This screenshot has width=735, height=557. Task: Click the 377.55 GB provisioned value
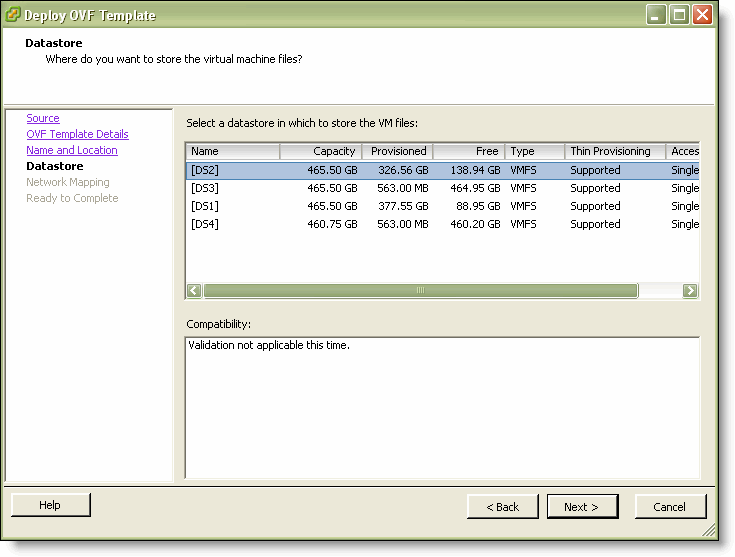click(x=403, y=206)
